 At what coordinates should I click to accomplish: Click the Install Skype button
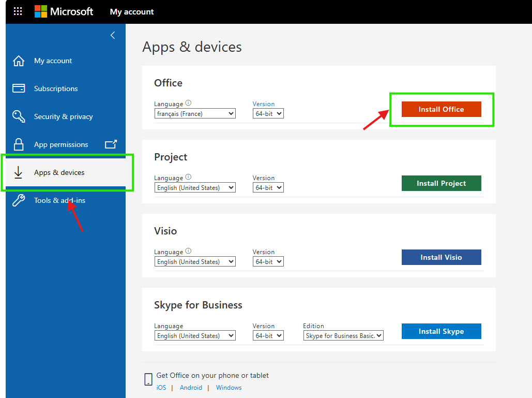[x=442, y=331]
